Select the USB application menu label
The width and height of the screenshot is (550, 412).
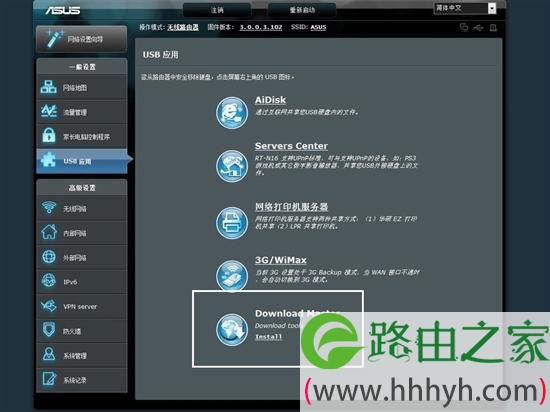77,161
